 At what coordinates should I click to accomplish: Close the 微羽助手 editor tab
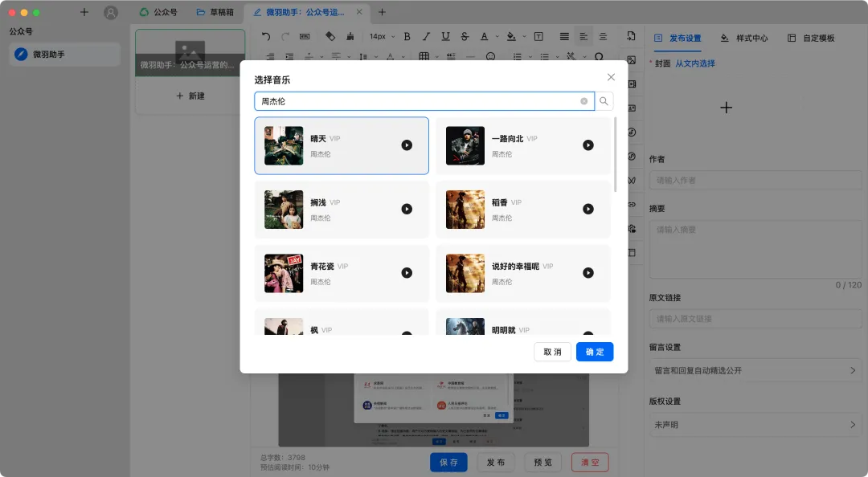[359, 11]
